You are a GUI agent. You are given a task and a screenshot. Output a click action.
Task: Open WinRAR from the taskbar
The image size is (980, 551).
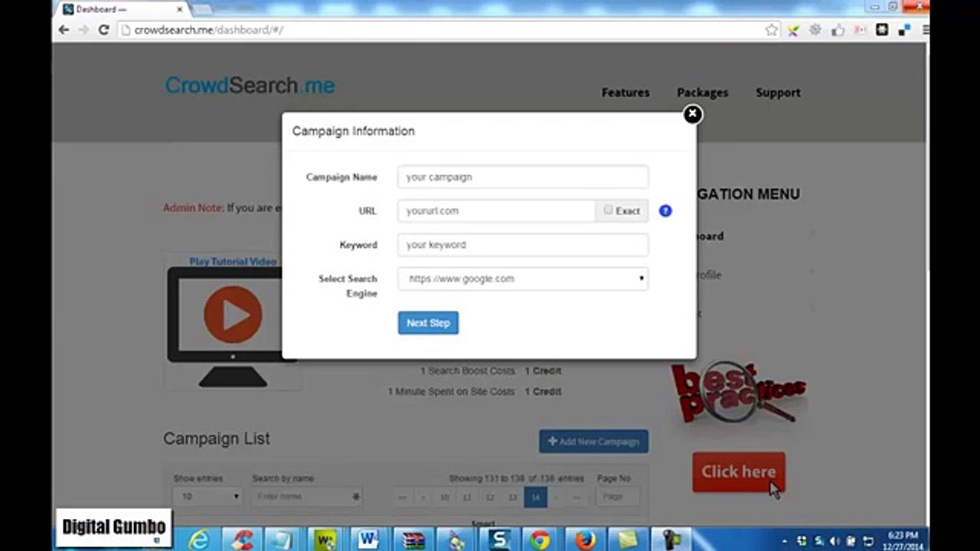pos(413,540)
